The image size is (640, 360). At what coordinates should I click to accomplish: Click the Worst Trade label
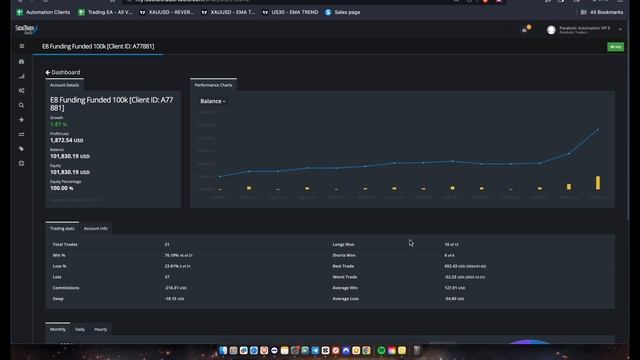coord(344,277)
